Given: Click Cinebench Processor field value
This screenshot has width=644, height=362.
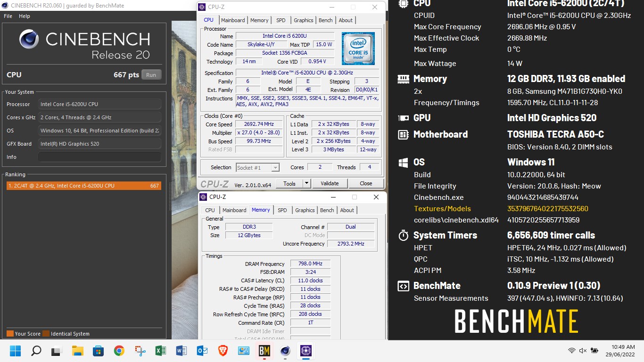Looking at the screenshot, I should pyautogui.click(x=99, y=104).
